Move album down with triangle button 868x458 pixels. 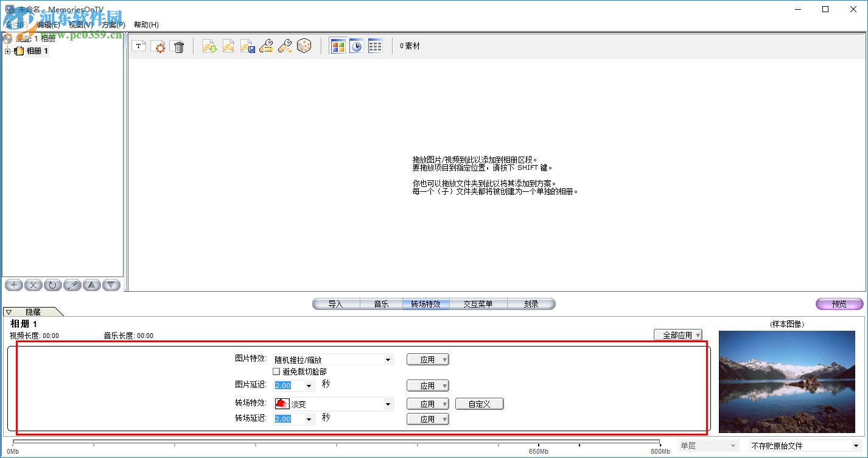tap(111, 285)
